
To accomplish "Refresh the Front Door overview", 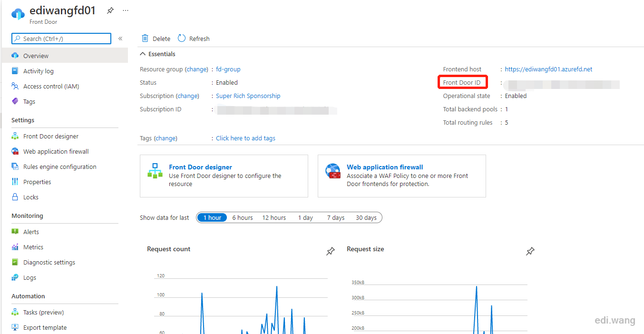I will pos(194,39).
